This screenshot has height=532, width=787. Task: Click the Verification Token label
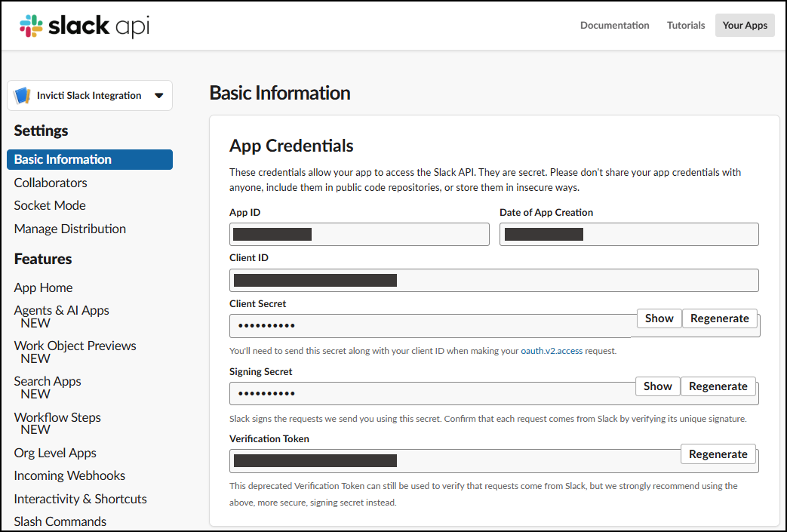click(x=269, y=438)
